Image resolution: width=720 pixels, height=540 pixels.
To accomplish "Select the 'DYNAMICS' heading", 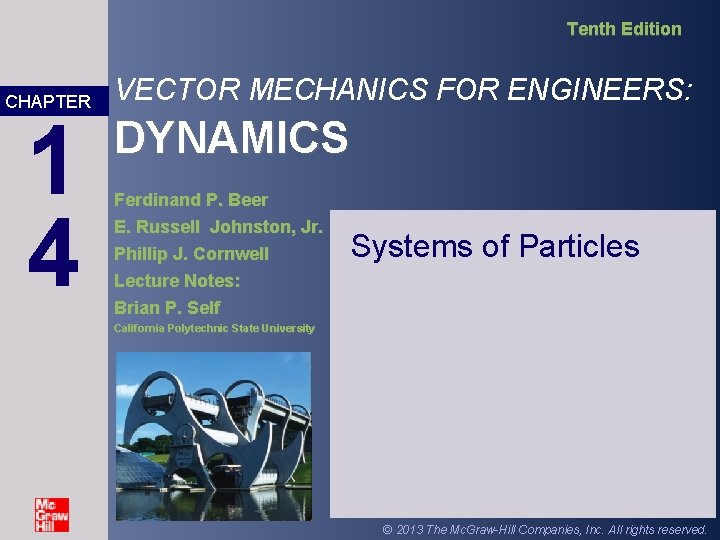I will 231,137.
